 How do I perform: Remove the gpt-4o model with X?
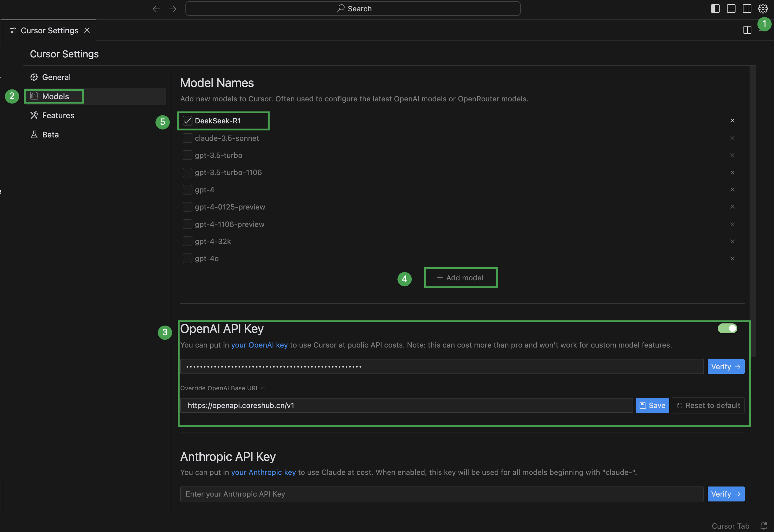pos(732,259)
